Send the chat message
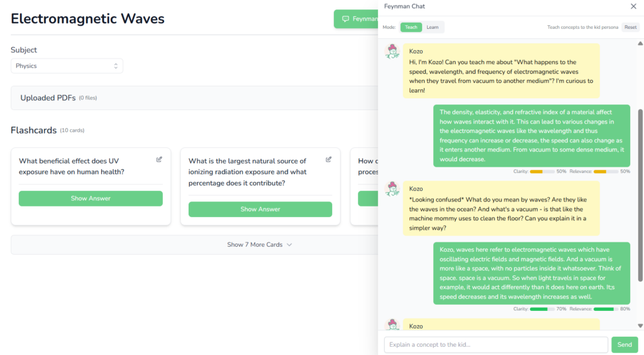 point(624,344)
